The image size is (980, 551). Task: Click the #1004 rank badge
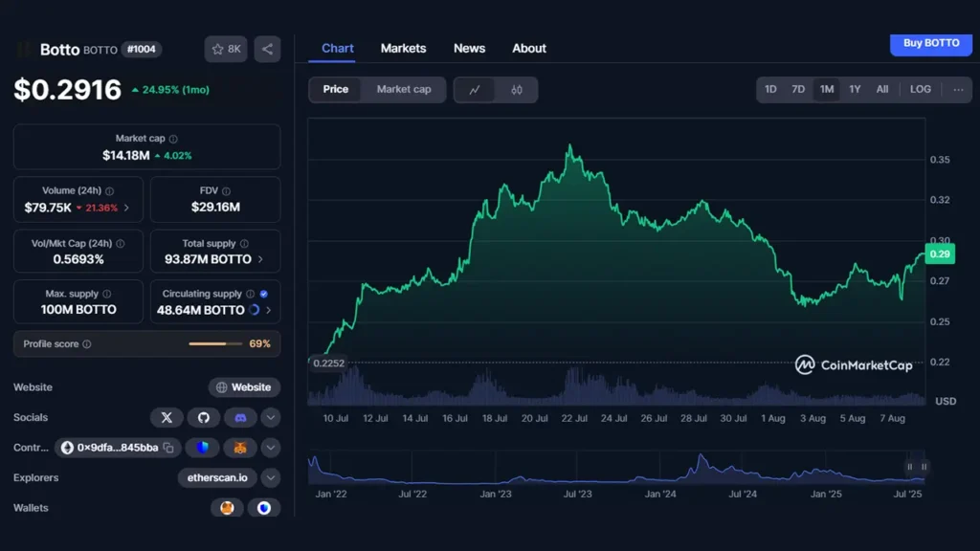click(x=142, y=50)
